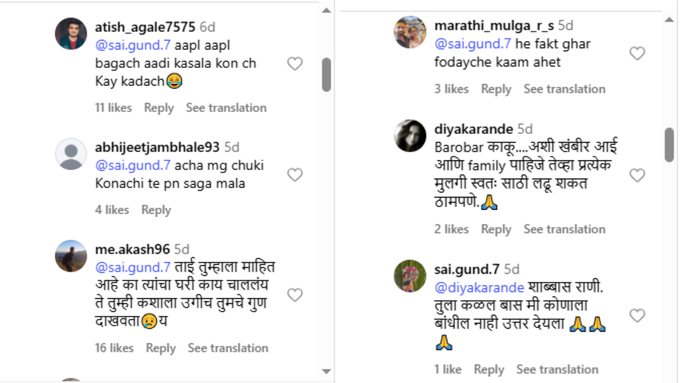680x383 pixels.
Task: Open @sai.gund.7 mention in abhijeetjambhale93's comment
Action: click(x=133, y=165)
